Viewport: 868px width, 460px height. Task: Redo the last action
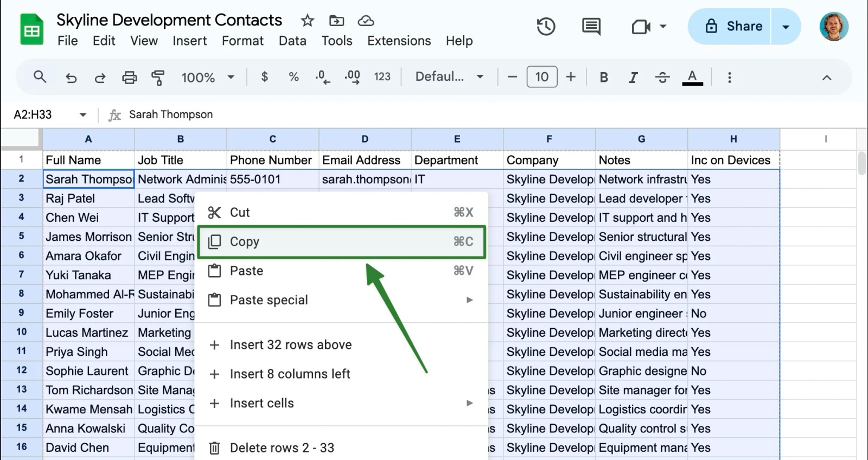click(100, 77)
